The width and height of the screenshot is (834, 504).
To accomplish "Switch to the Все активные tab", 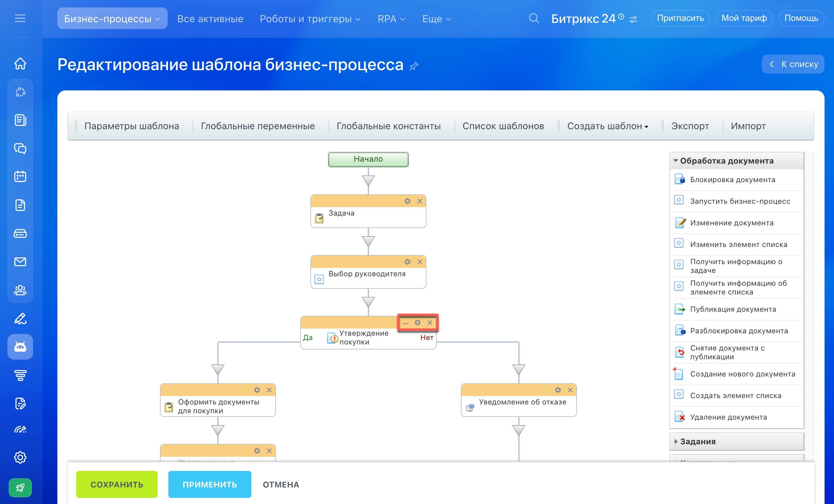I will 210,19.
